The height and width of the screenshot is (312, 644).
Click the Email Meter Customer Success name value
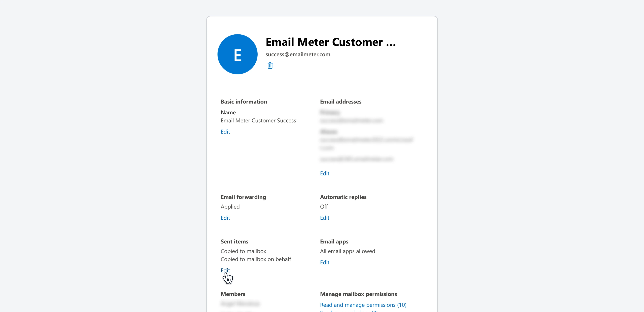tap(258, 120)
